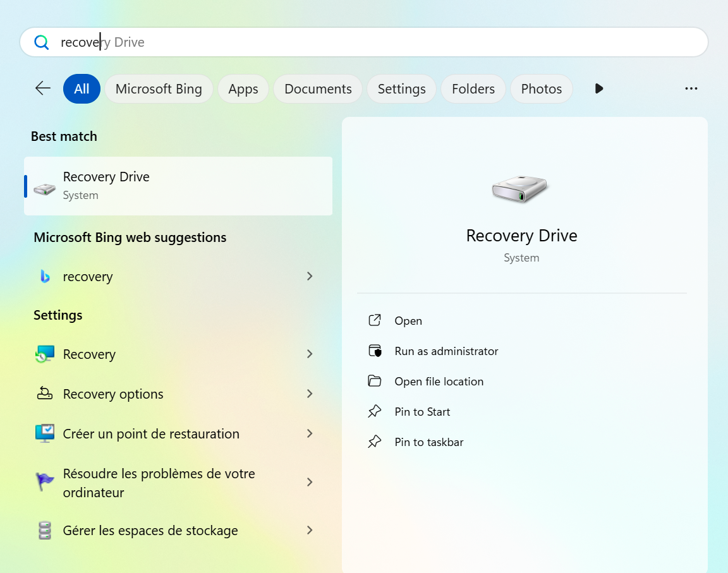728x573 pixels.
Task: Expand the Recovery options chevron
Action: click(x=310, y=394)
